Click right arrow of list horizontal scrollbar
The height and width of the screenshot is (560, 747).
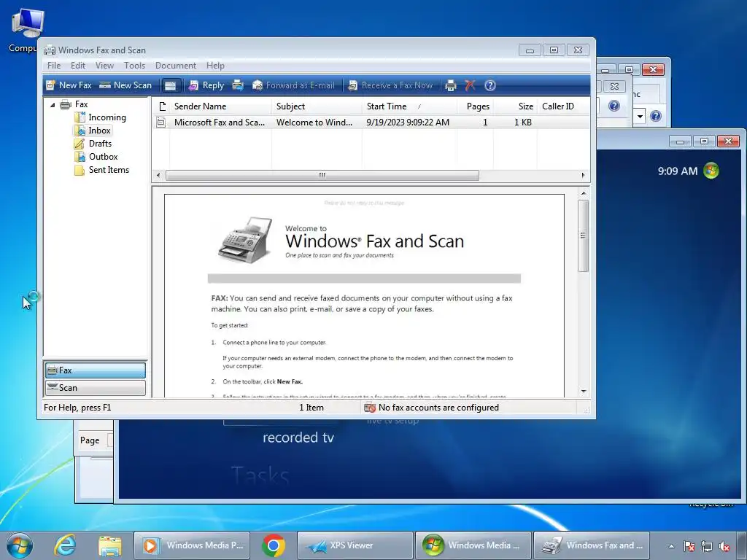pyautogui.click(x=583, y=175)
